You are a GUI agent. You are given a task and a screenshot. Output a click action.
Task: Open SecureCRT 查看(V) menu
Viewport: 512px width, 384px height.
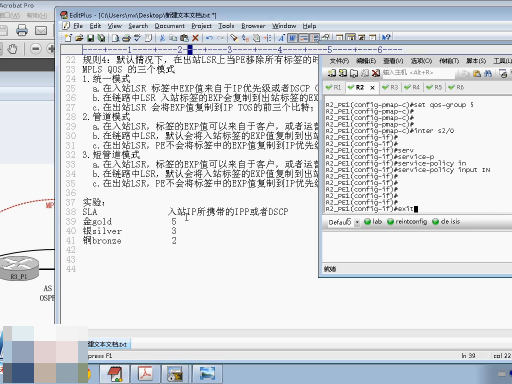tap(393, 61)
